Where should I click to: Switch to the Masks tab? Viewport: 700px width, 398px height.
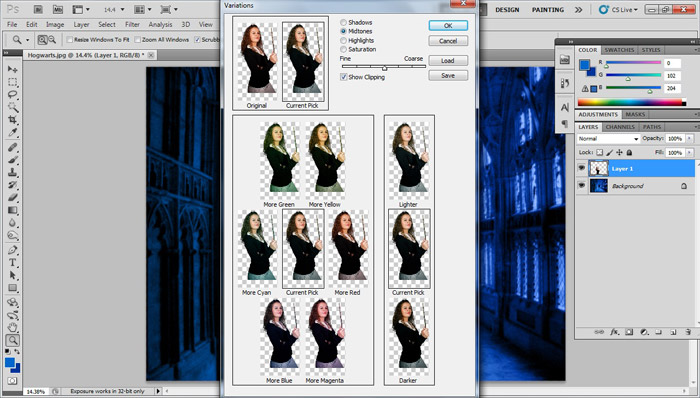coord(635,115)
